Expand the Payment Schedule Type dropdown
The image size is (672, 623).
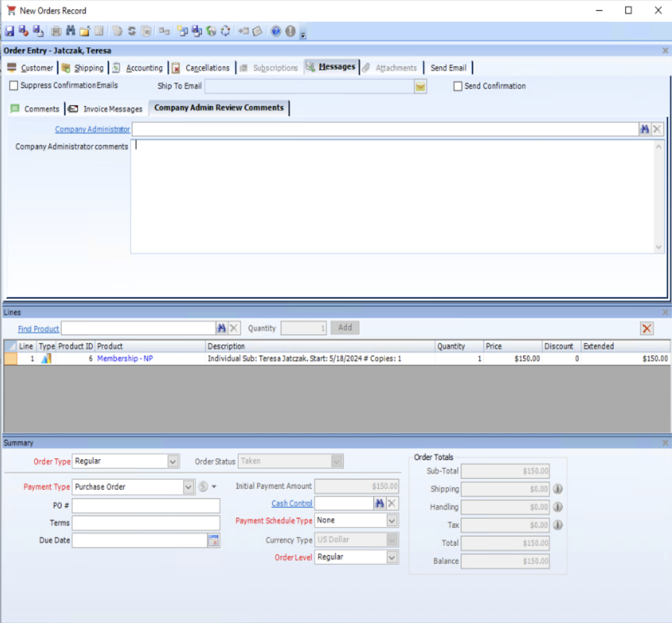click(392, 520)
